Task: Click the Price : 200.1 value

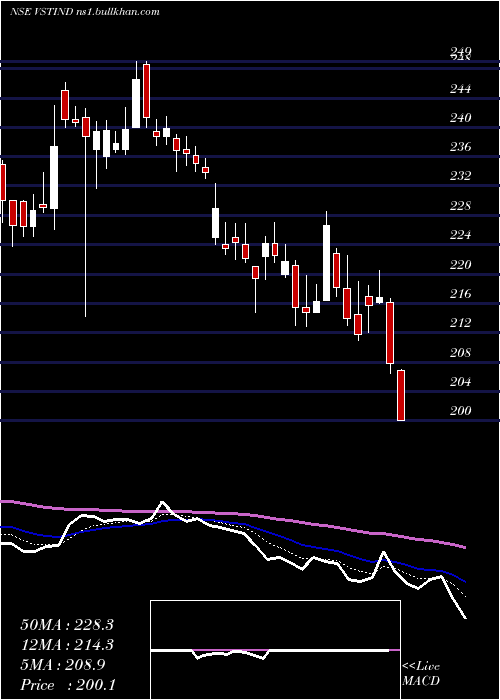Action: tap(68, 685)
